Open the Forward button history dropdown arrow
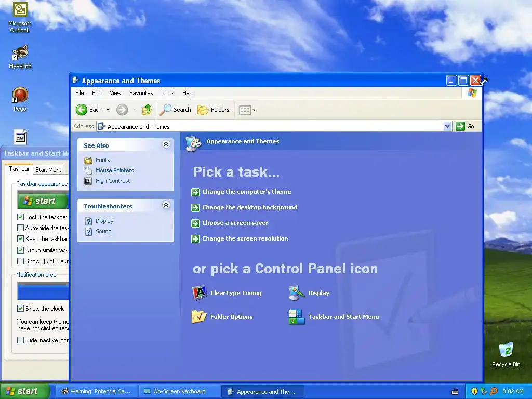The image size is (532, 399). tap(134, 110)
